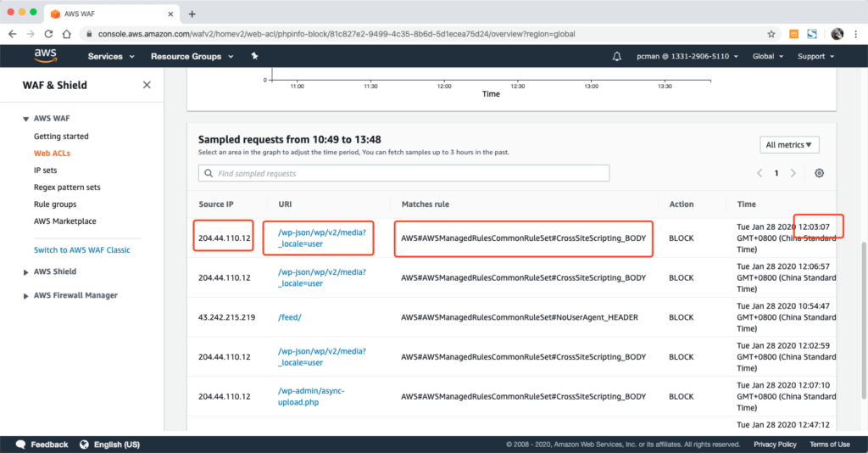Click the Time column header
The image size is (868, 453).
[x=746, y=204]
